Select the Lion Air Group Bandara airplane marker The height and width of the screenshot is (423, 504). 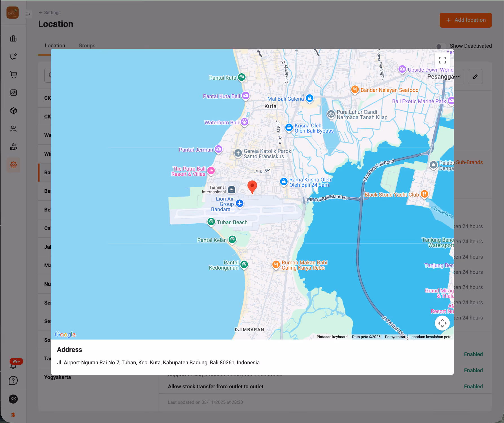tap(240, 203)
